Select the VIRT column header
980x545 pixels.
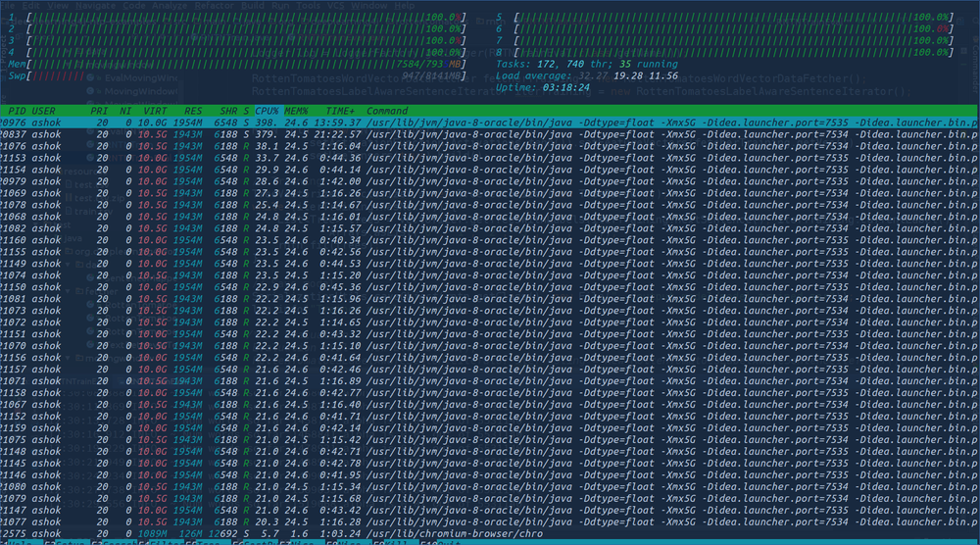pyautogui.click(x=155, y=111)
